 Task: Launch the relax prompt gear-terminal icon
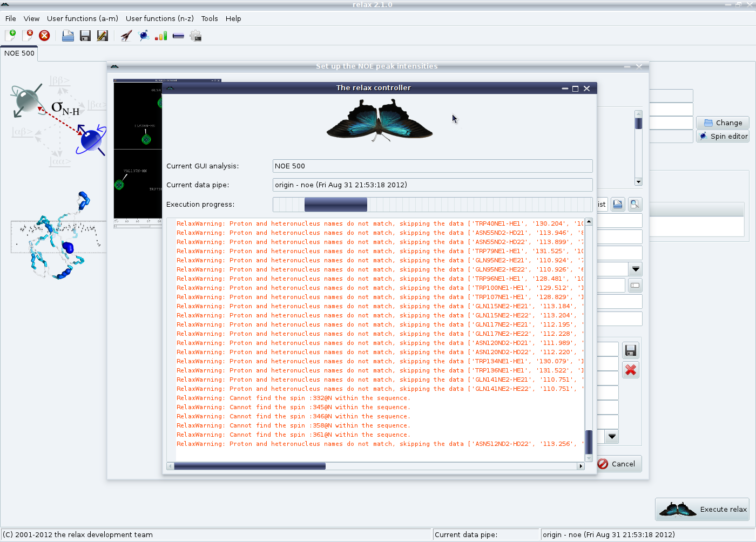195,36
